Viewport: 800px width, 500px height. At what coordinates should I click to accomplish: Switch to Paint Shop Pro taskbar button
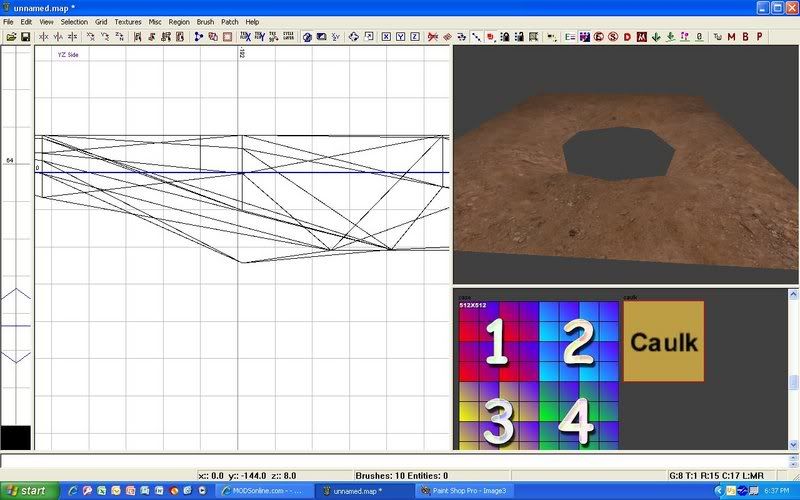point(462,491)
